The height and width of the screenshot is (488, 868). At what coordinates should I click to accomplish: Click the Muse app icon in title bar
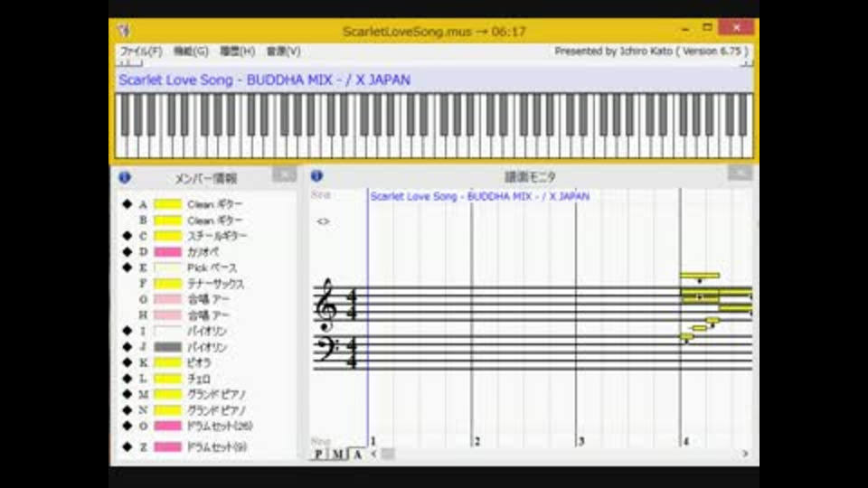125,31
